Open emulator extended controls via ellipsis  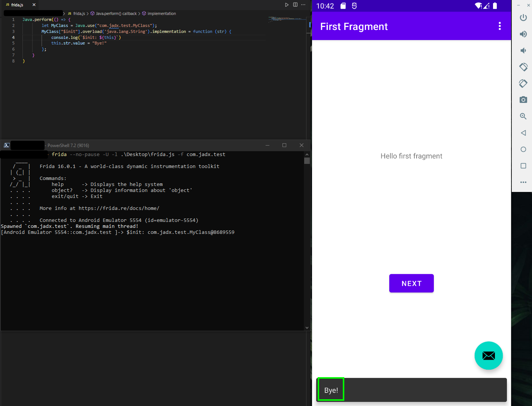tap(523, 182)
